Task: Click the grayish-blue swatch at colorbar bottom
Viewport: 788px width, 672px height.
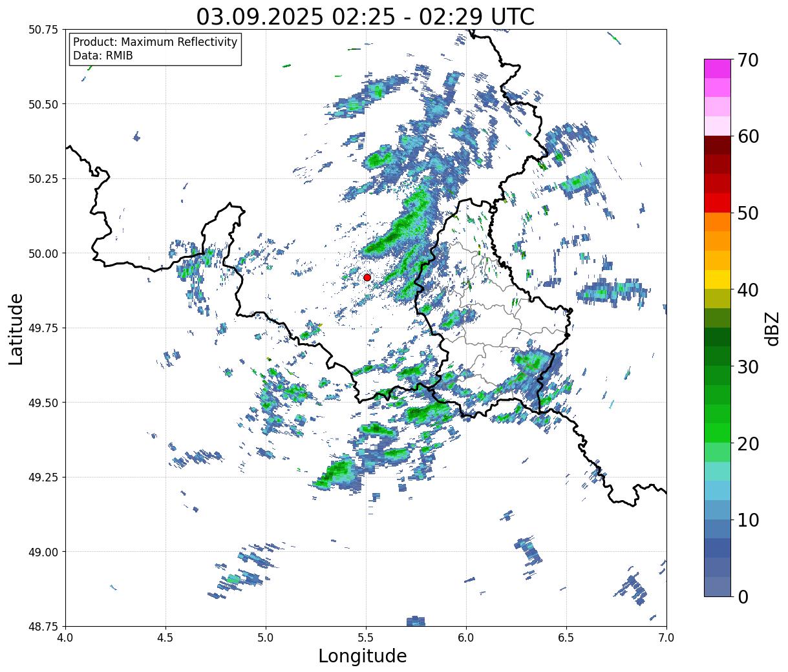Action: coord(718,586)
